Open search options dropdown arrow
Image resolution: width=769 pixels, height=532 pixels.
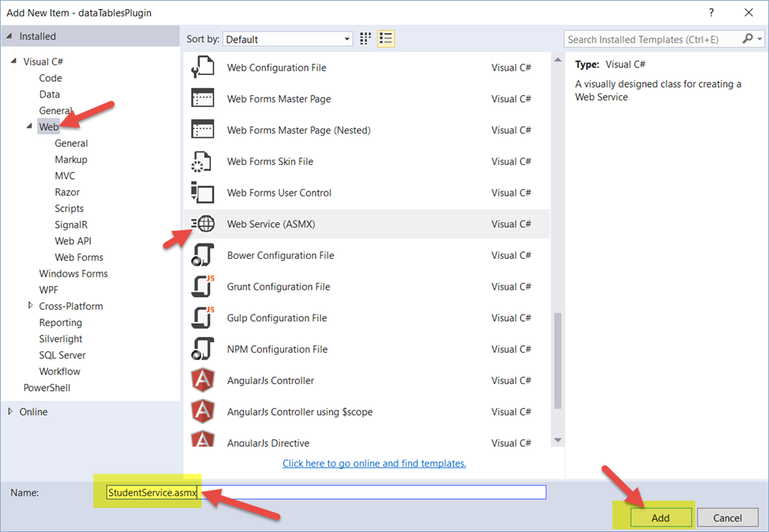pos(760,39)
